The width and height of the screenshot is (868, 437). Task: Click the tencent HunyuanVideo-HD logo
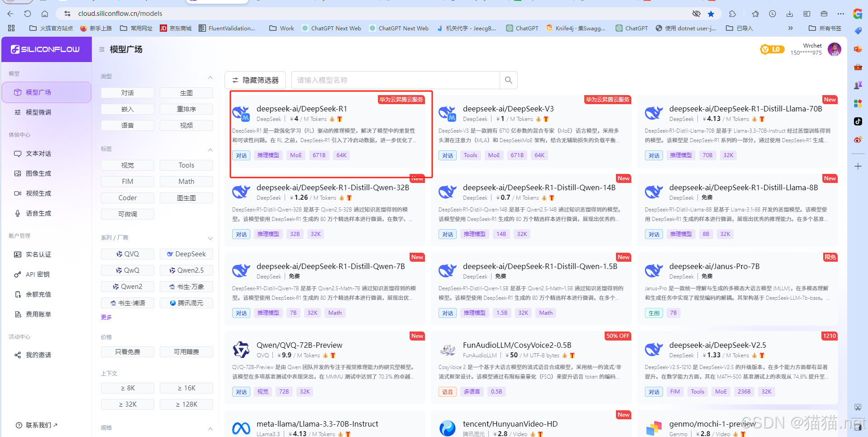pyautogui.click(x=448, y=428)
